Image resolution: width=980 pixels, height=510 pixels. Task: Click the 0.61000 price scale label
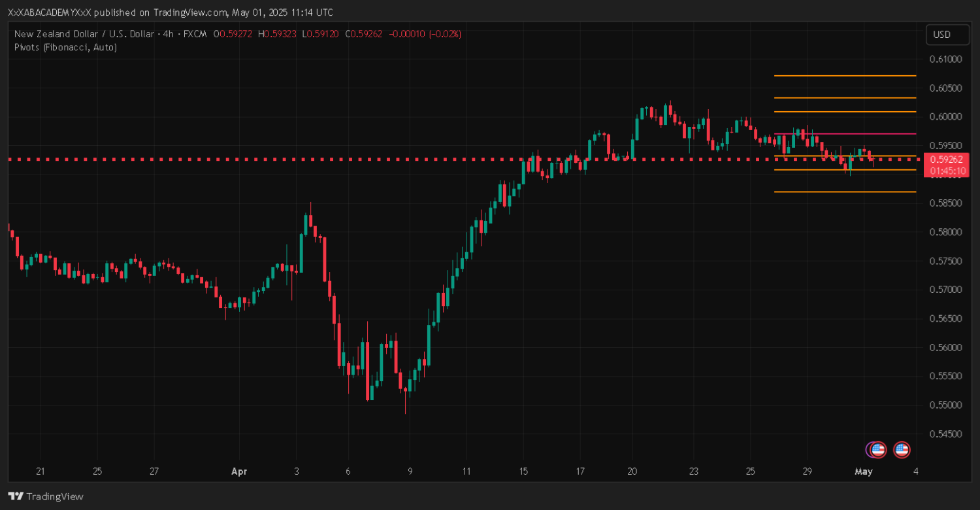(x=945, y=59)
